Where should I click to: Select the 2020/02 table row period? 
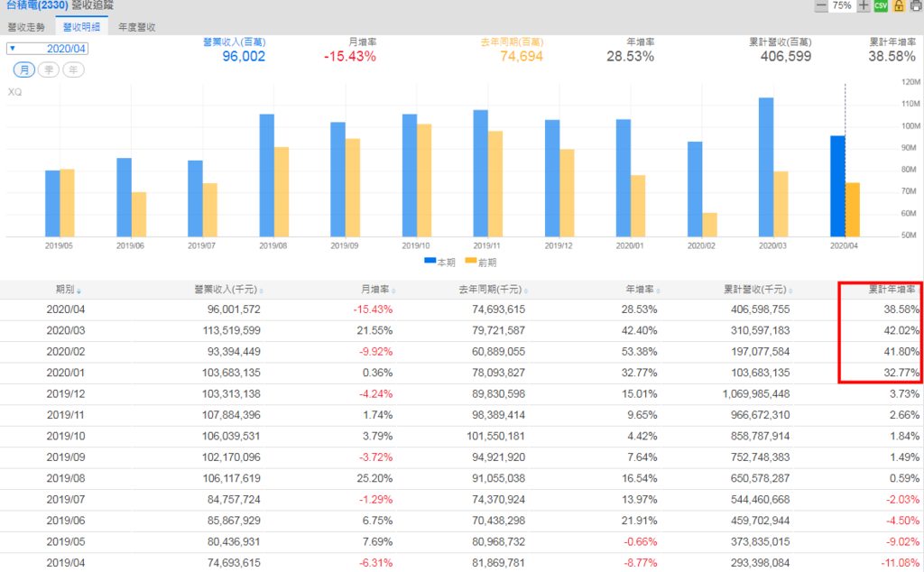(x=65, y=352)
